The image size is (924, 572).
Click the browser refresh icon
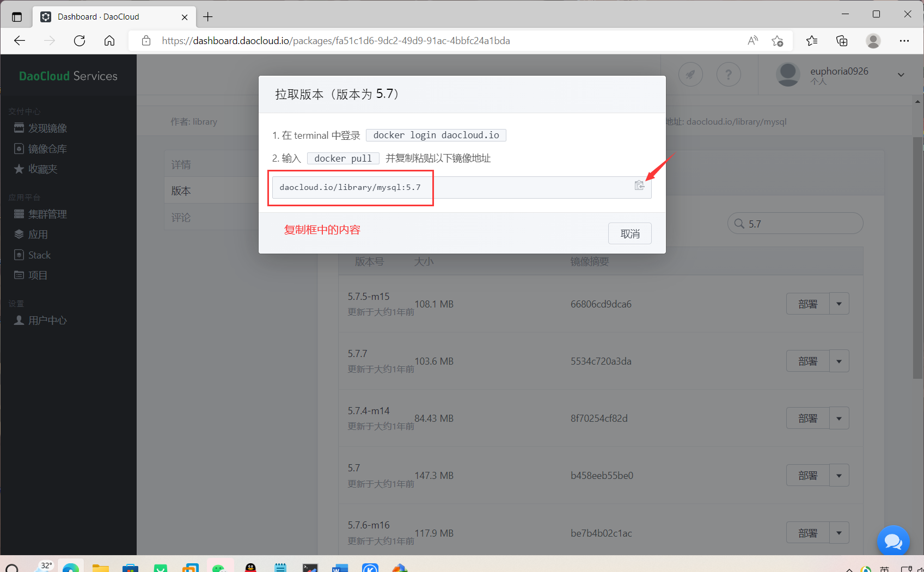coord(79,41)
